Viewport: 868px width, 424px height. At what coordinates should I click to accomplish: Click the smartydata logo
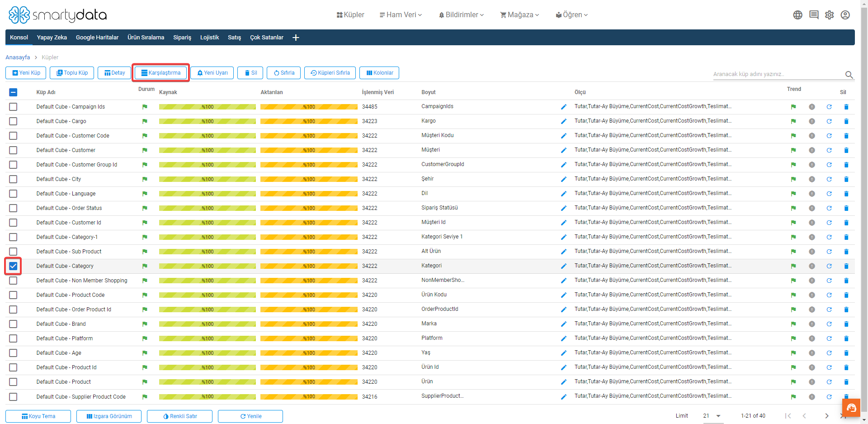57,15
